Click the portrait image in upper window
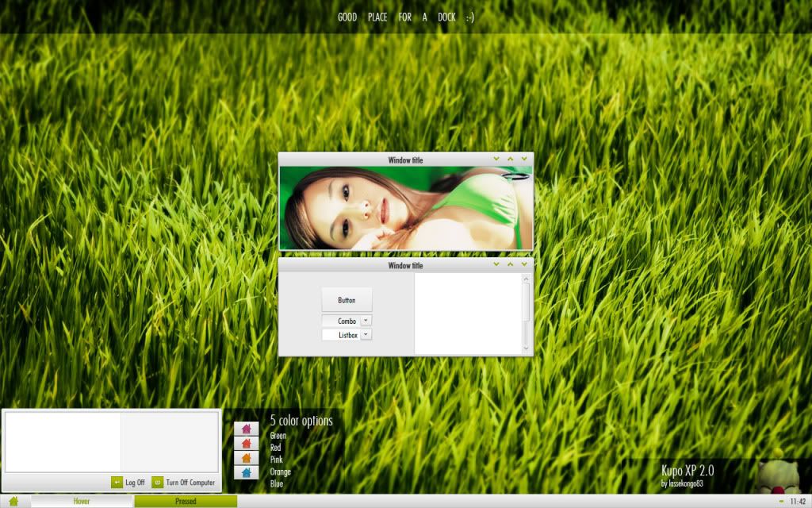The image size is (812, 508). [x=406, y=208]
